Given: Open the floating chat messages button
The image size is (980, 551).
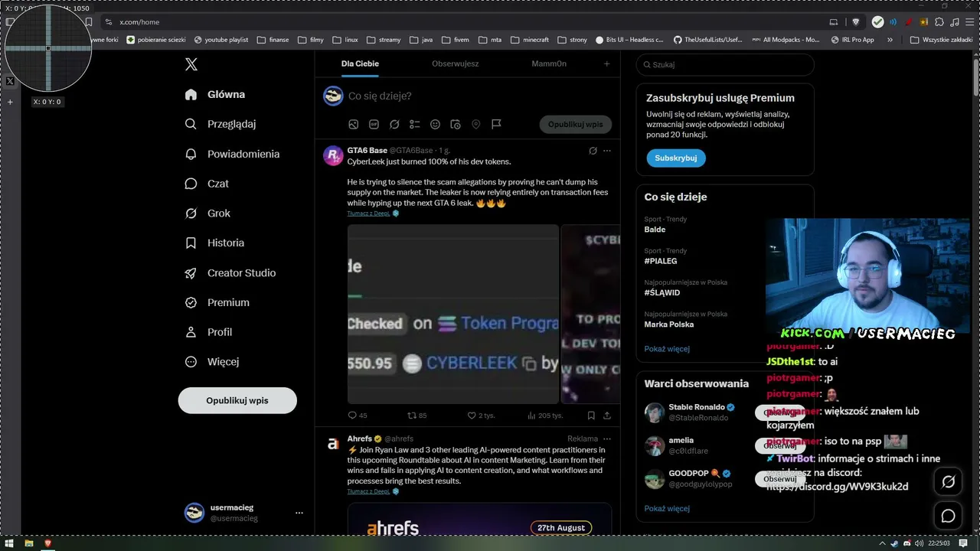Looking at the screenshot, I should pos(948,516).
